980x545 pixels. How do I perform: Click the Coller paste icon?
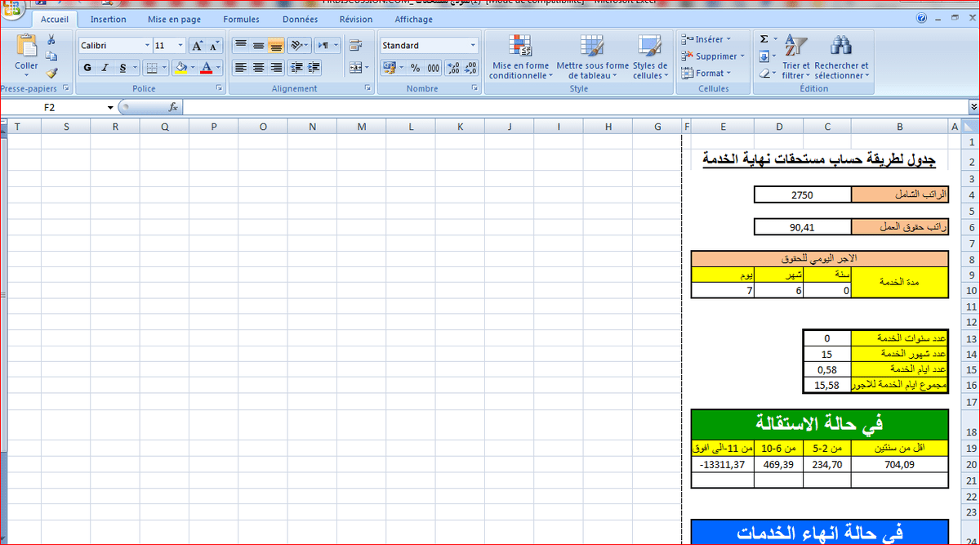26,49
